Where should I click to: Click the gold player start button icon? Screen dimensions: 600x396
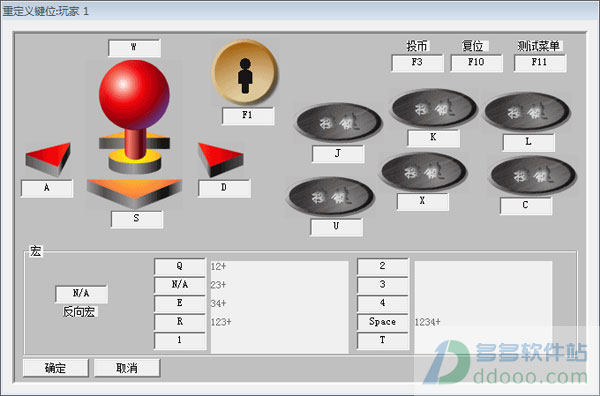point(245,73)
